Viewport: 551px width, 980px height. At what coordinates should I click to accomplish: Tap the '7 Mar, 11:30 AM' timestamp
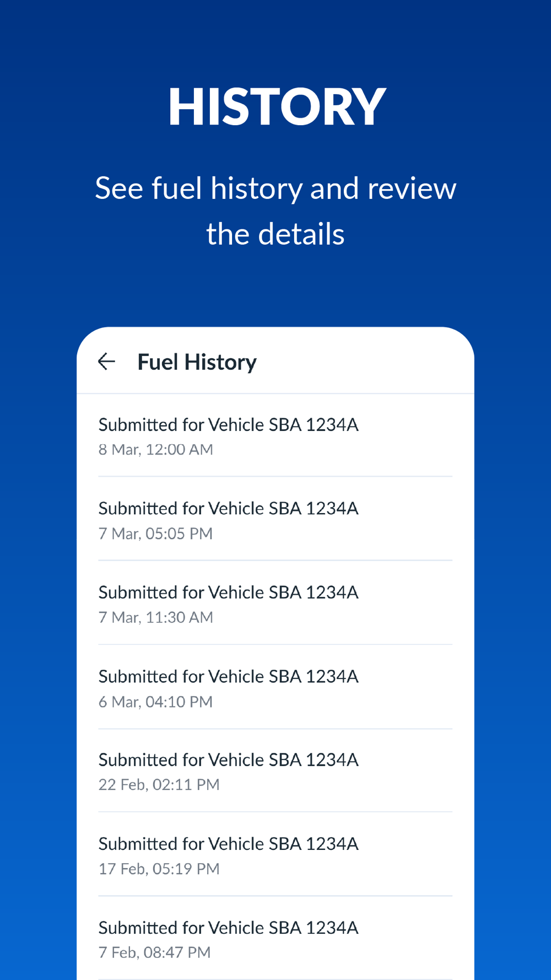155,617
